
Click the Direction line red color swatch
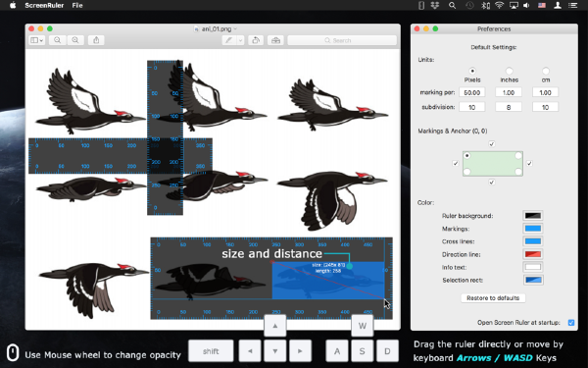pyautogui.click(x=533, y=254)
